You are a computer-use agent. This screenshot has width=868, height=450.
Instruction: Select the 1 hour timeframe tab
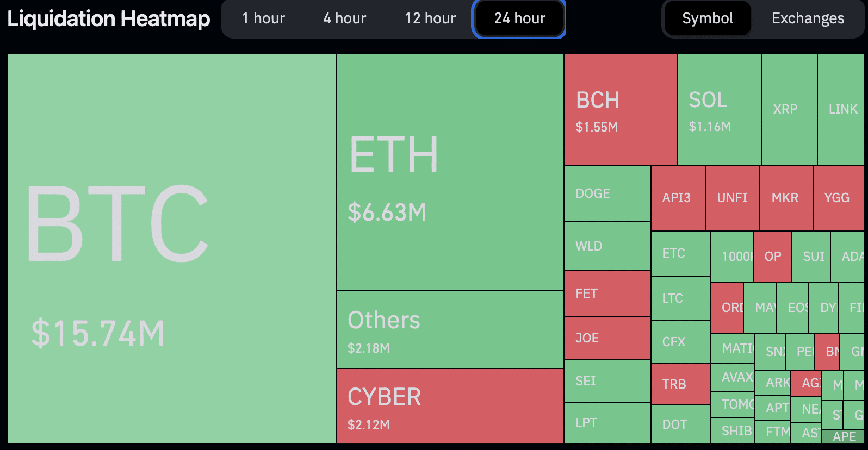263,18
